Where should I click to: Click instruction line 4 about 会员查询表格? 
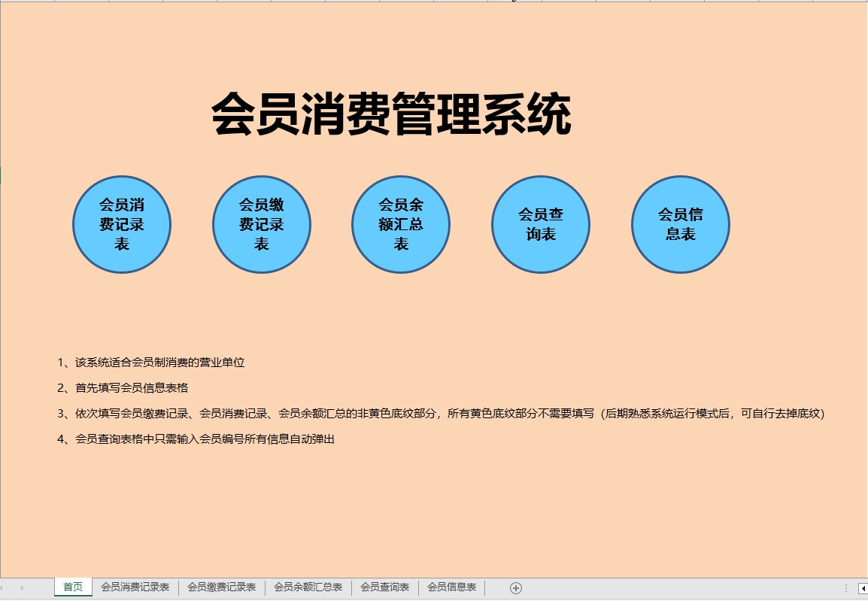(x=196, y=439)
